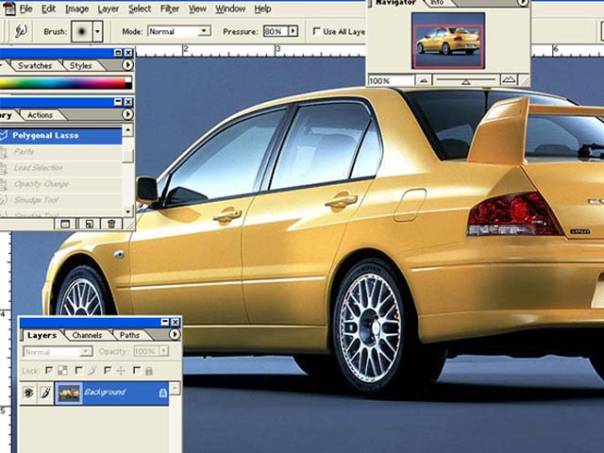The height and width of the screenshot is (453, 604).
Task: Open the Pressure slider arrow next to 80%
Action: point(293,31)
